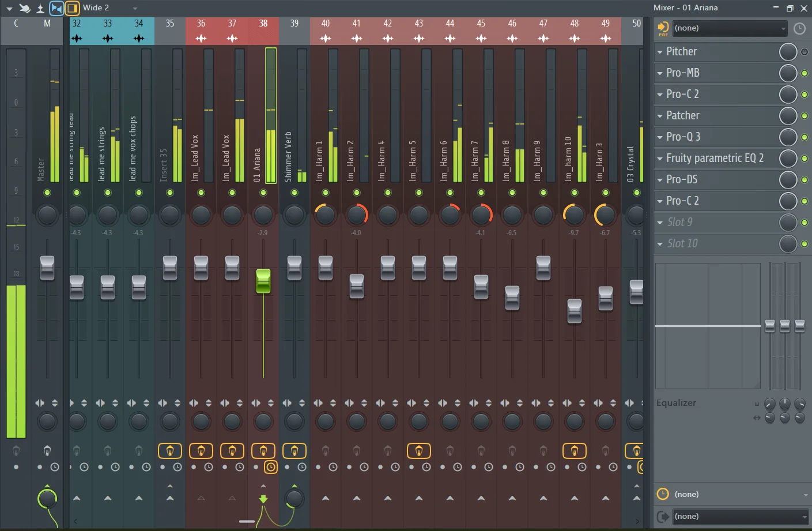Toggle the multi-touch control icon
Viewport: 812px width, 531px height.
pyautogui.click(x=25, y=8)
